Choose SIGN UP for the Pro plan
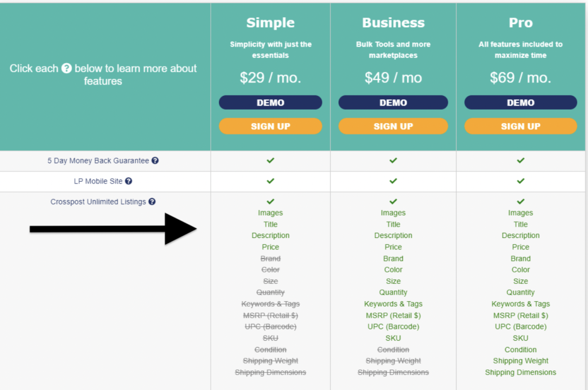The height and width of the screenshot is (390, 588). point(521,126)
